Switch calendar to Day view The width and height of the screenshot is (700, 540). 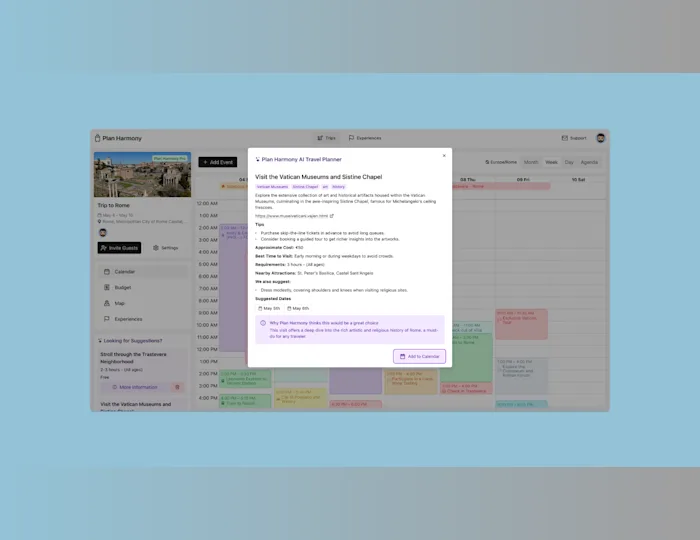coord(569,162)
